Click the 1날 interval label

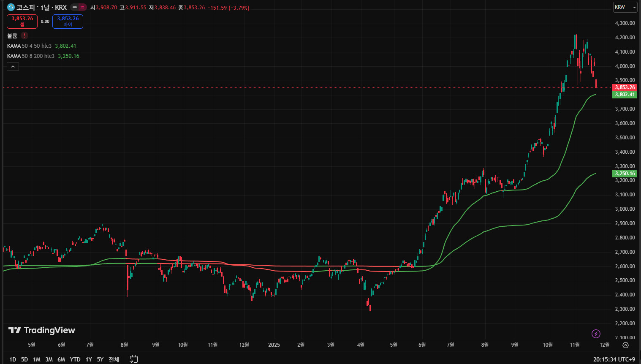pyautogui.click(x=45, y=8)
